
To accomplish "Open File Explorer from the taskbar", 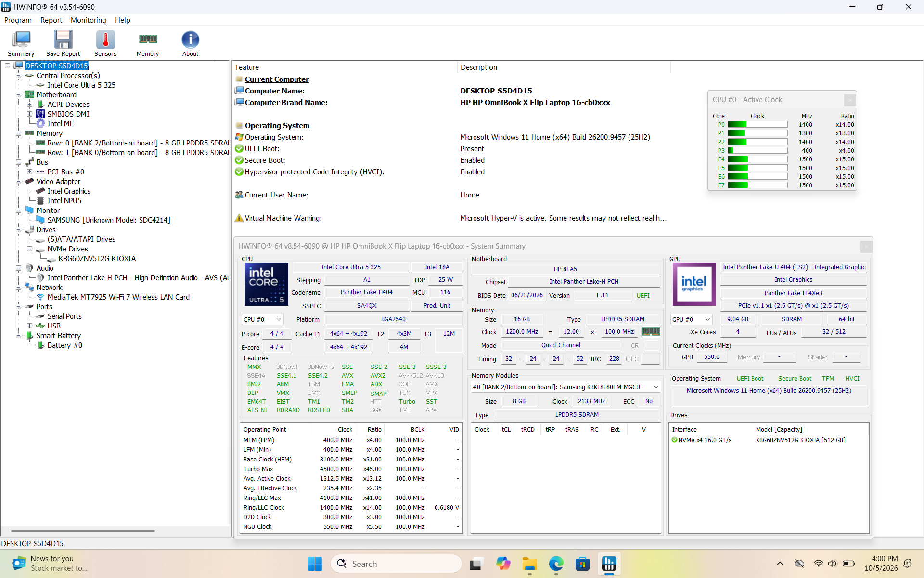I will coord(529,564).
